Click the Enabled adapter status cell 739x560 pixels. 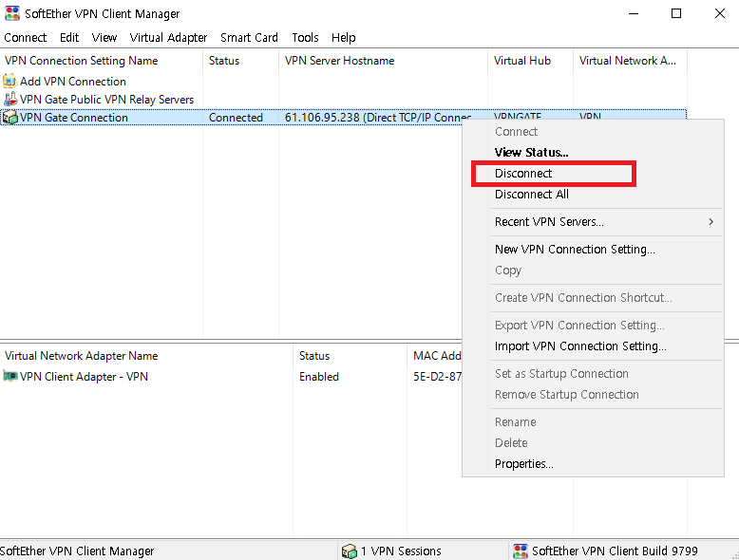(x=318, y=376)
